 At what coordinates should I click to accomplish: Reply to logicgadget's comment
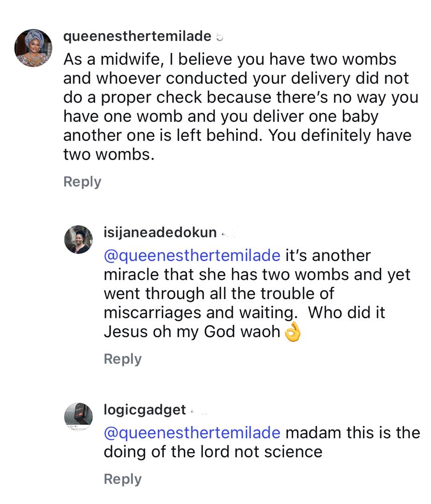(x=123, y=479)
